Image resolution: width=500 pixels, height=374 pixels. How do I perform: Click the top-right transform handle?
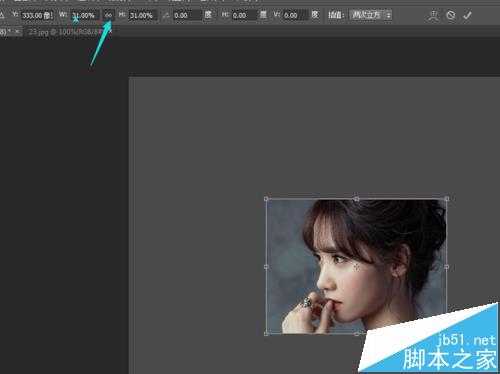tap(447, 199)
